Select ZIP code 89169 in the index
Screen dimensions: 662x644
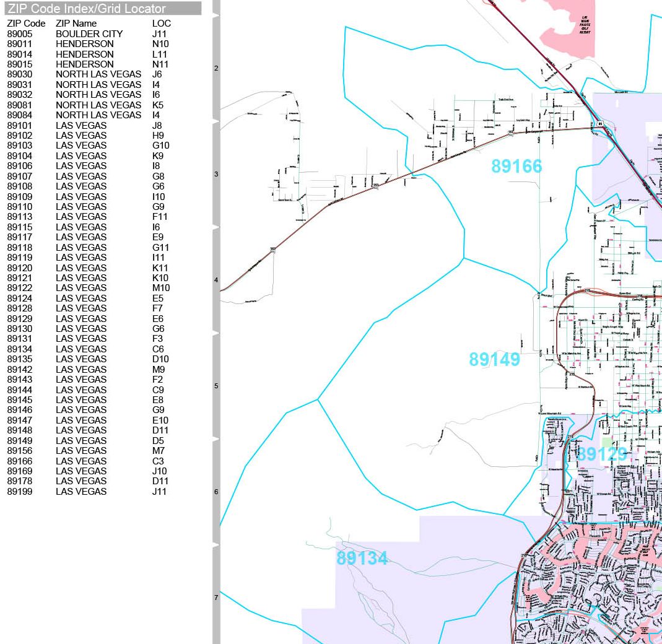coord(20,471)
